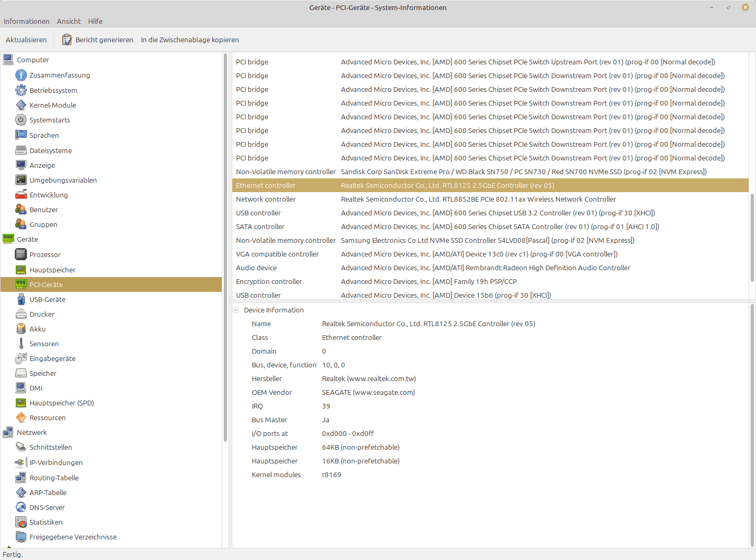This screenshot has height=560, width=756.
Task: Click the Kernel modules r8169 value
Action: (332, 474)
